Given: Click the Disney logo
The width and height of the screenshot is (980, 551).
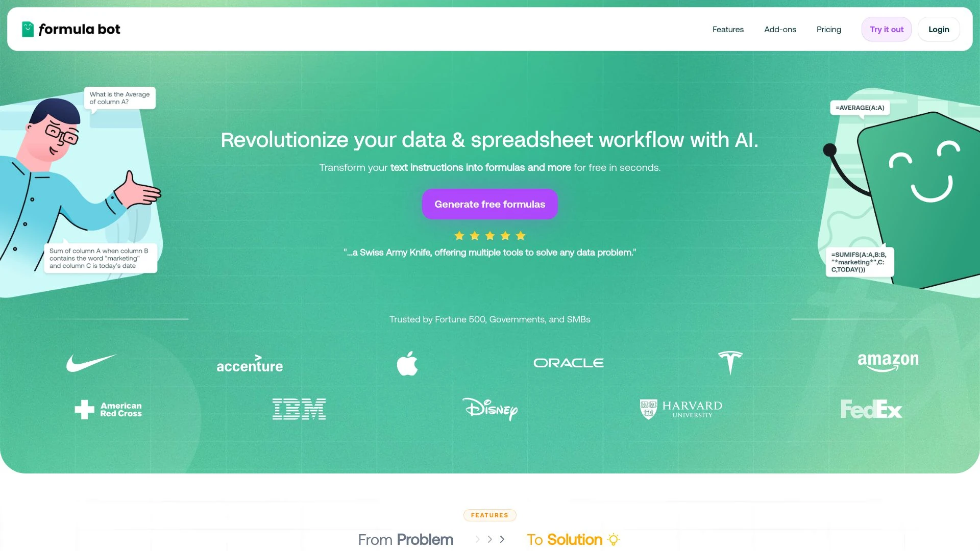Looking at the screenshot, I should point(489,408).
